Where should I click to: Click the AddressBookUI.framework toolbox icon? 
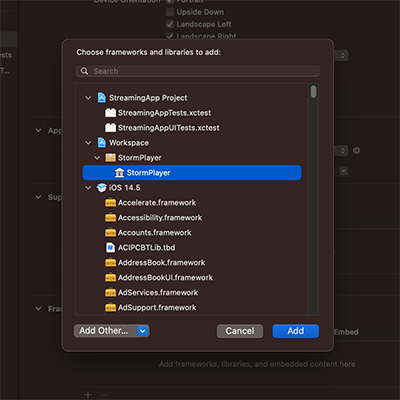pos(110,278)
